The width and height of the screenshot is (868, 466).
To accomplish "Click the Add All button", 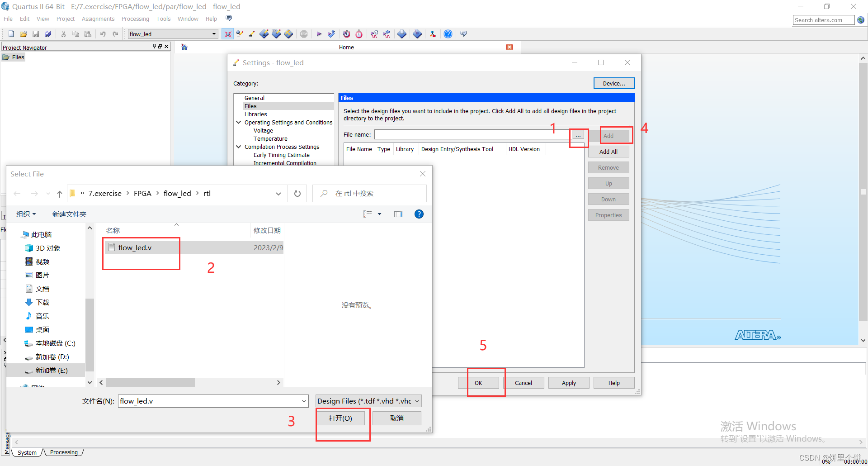I will pos(609,152).
